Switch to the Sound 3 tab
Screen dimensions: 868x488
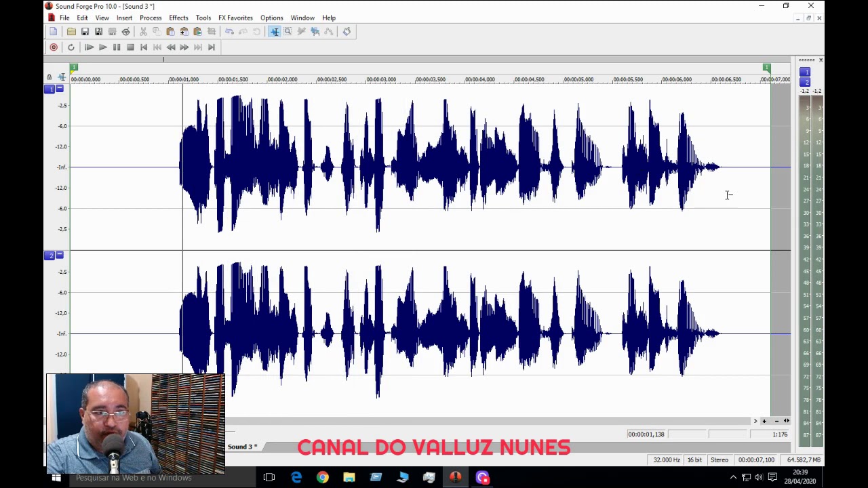[x=242, y=447]
